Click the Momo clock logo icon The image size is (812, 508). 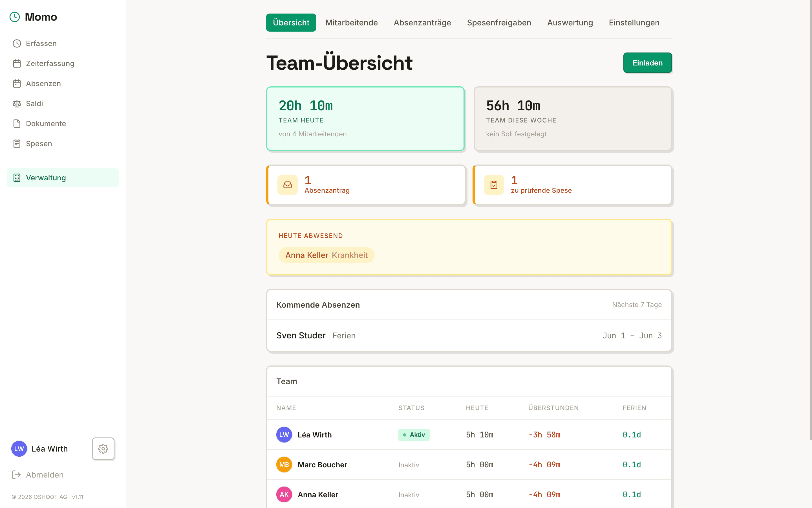pos(15,17)
